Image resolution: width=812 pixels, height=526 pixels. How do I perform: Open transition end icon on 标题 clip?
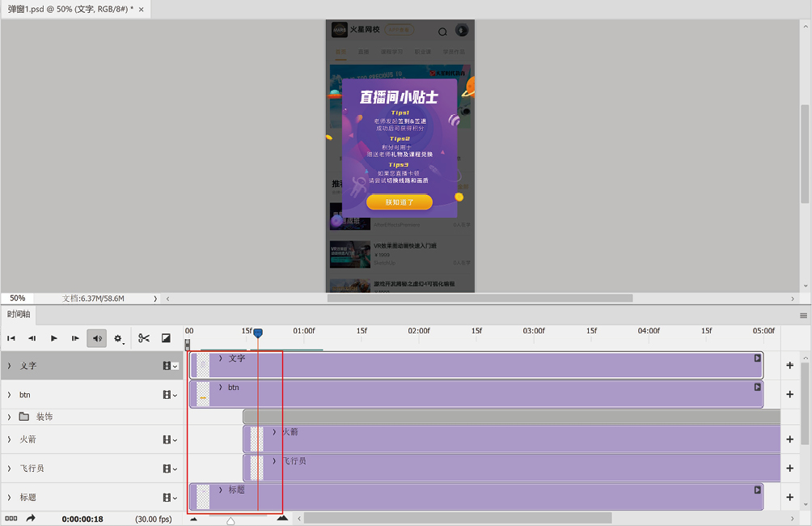click(757, 490)
